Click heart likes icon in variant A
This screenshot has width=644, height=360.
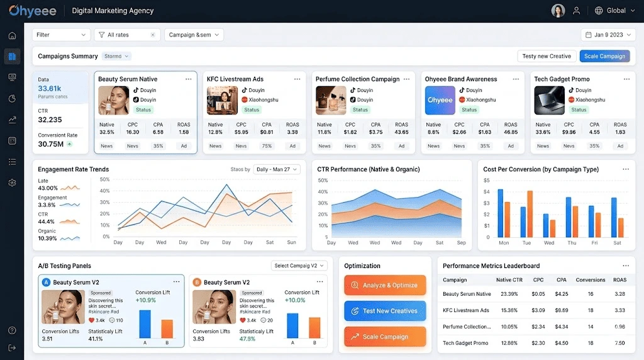point(92,320)
